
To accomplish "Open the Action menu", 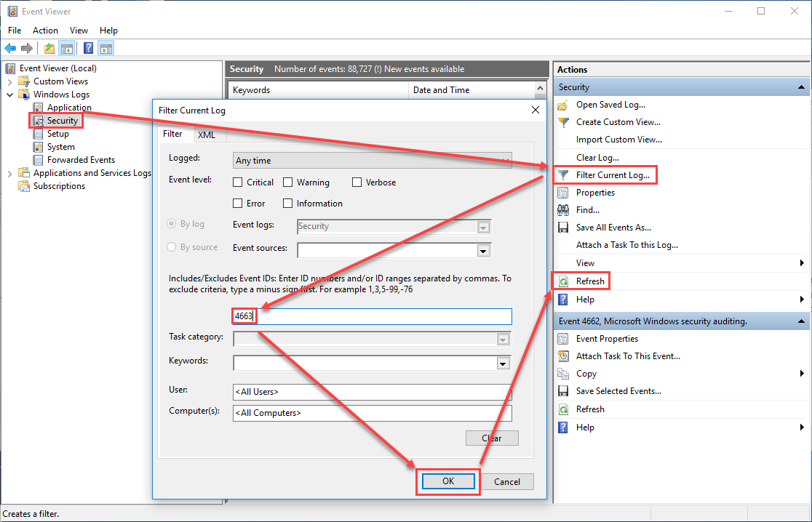I will (45, 31).
